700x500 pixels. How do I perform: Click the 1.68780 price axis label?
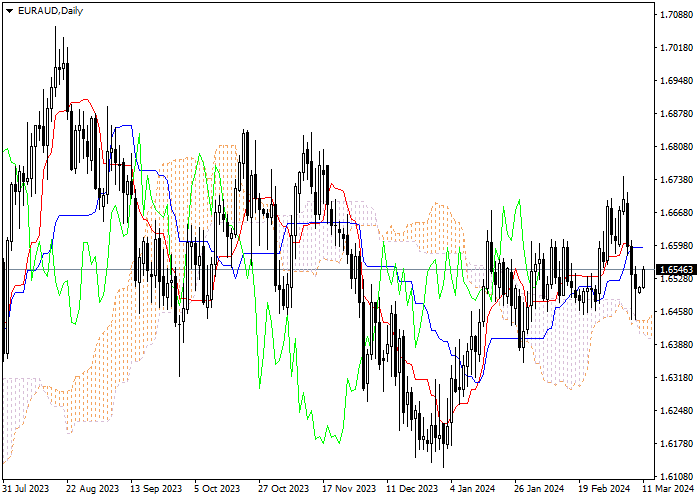pos(676,114)
